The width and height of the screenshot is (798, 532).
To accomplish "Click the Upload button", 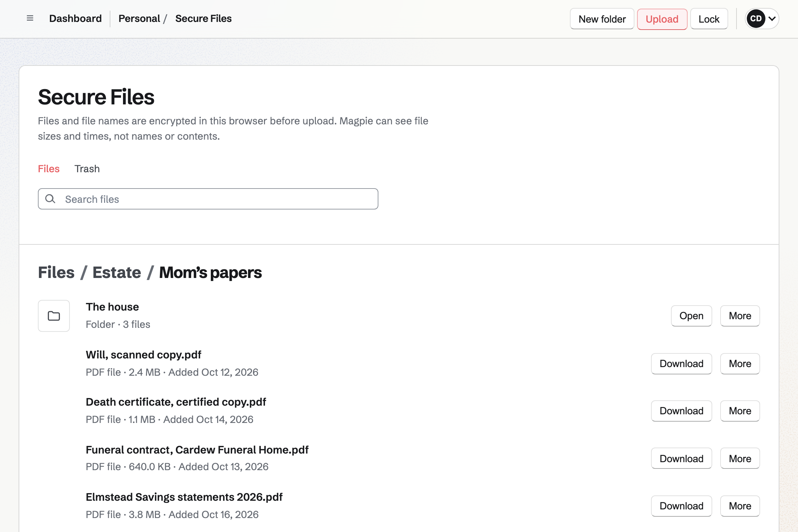I will (x=662, y=19).
